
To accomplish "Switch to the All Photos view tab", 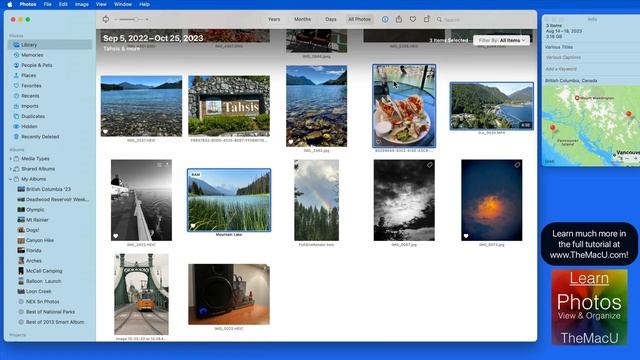I will pos(359,19).
